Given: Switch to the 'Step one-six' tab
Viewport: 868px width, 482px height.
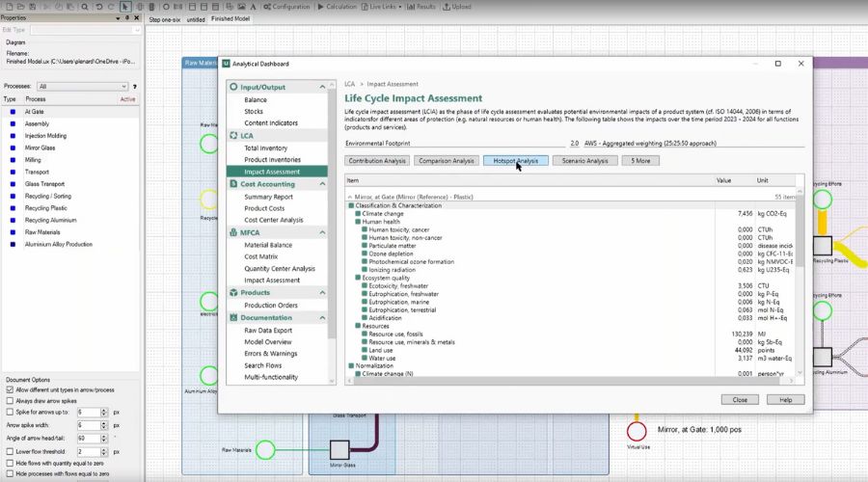Looking at the screenshot, I should [164, 19].
